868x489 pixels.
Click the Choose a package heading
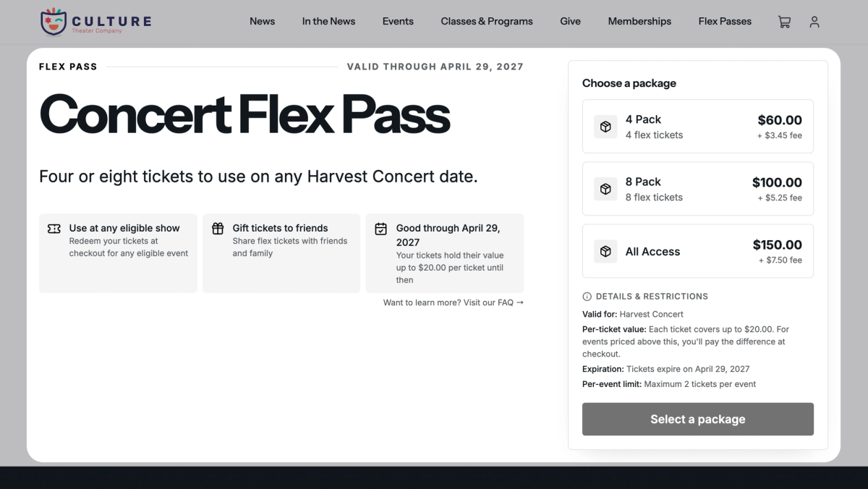coord(629,83)
